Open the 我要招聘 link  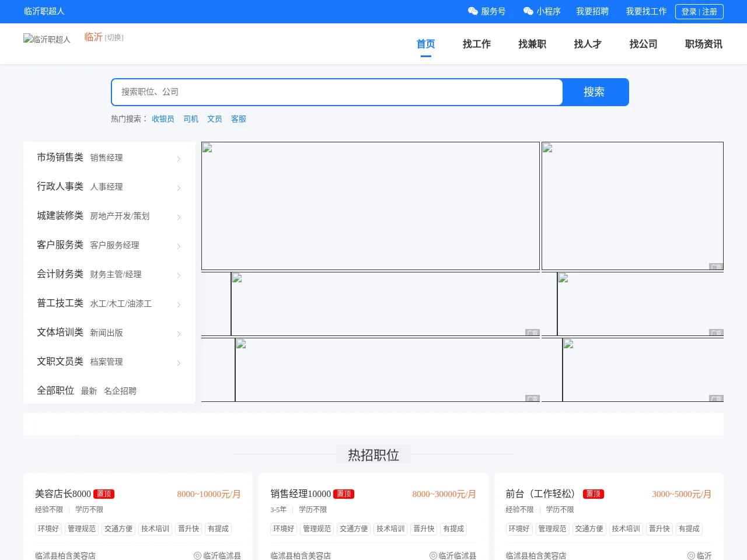coord(592,11)
